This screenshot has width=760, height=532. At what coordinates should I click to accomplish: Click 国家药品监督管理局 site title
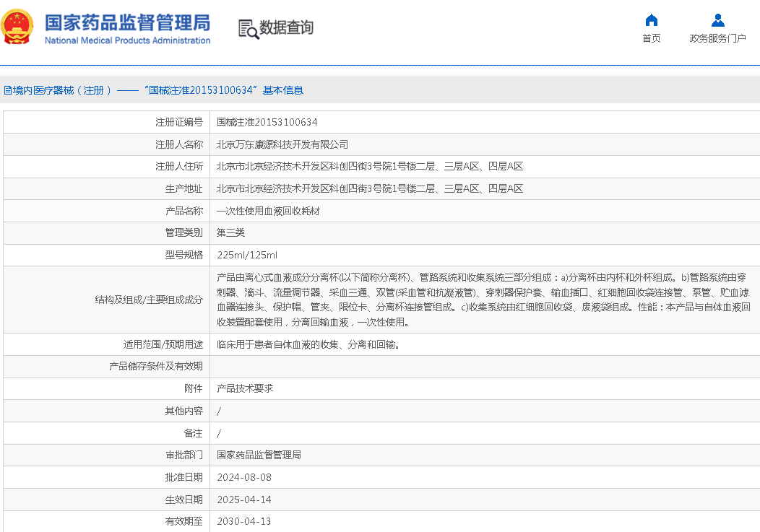point(127,22)
